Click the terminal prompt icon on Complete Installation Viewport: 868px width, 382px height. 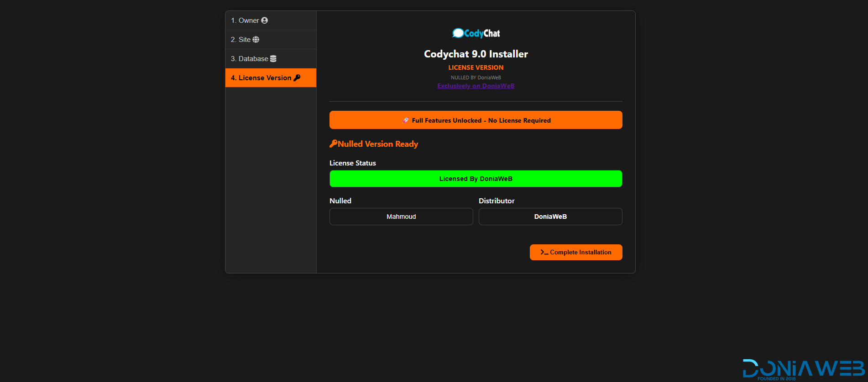(544, 252)
